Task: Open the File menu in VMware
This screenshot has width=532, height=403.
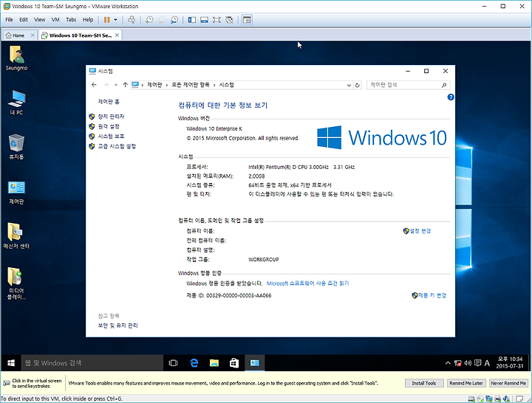Action: [9, 20]
